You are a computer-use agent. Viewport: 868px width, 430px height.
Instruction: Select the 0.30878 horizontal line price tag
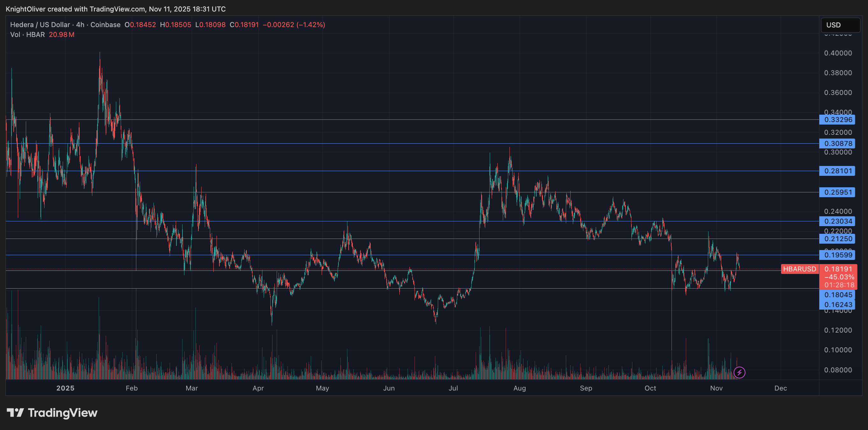tap(837, 144)
